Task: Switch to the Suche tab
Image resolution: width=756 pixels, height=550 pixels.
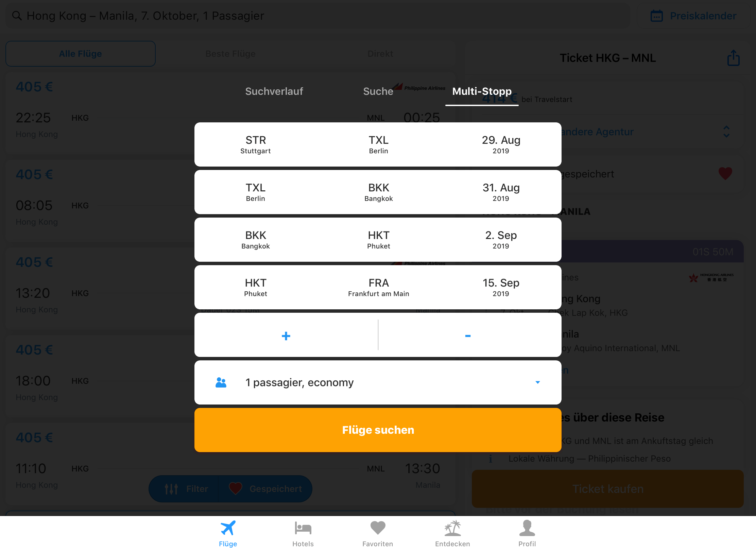Action: pyautogui.click(x=378, y=91)
